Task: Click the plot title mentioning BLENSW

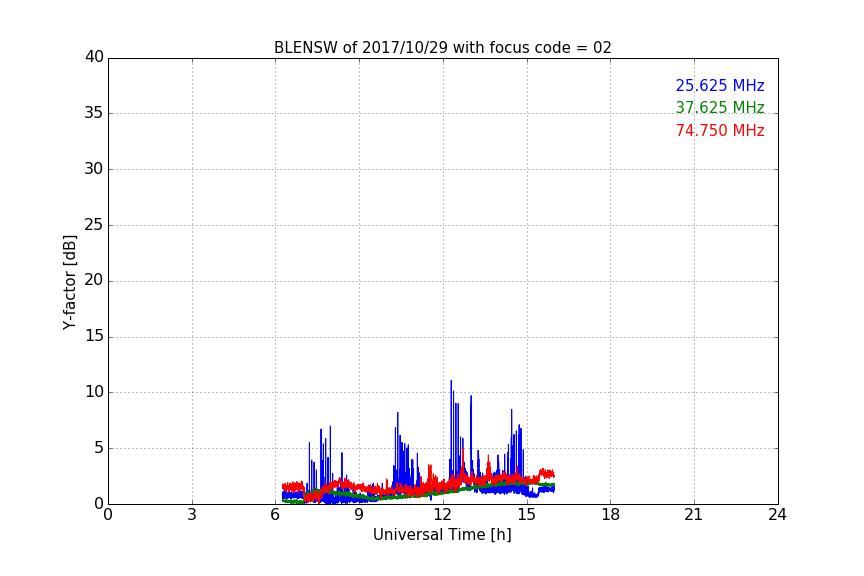Action: 442,48
